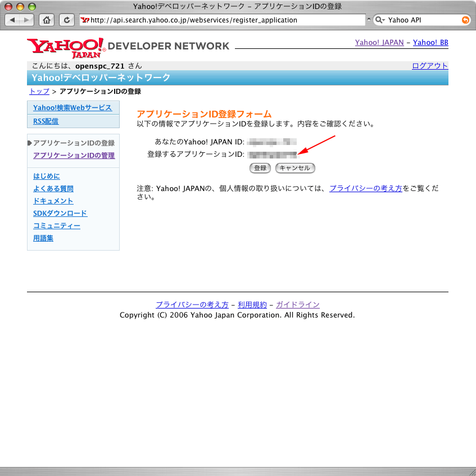Open the footer ガイドライン link
This screenshot has height=476, width=476.
[x=298, y=305]
